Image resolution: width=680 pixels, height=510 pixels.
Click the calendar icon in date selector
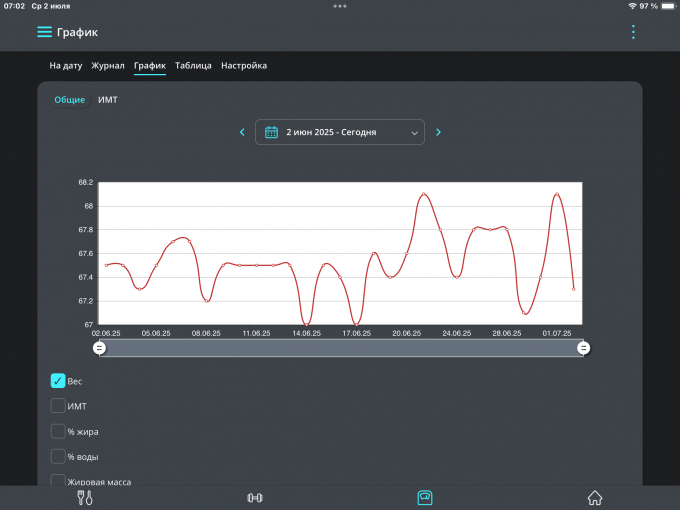(271, 132)
